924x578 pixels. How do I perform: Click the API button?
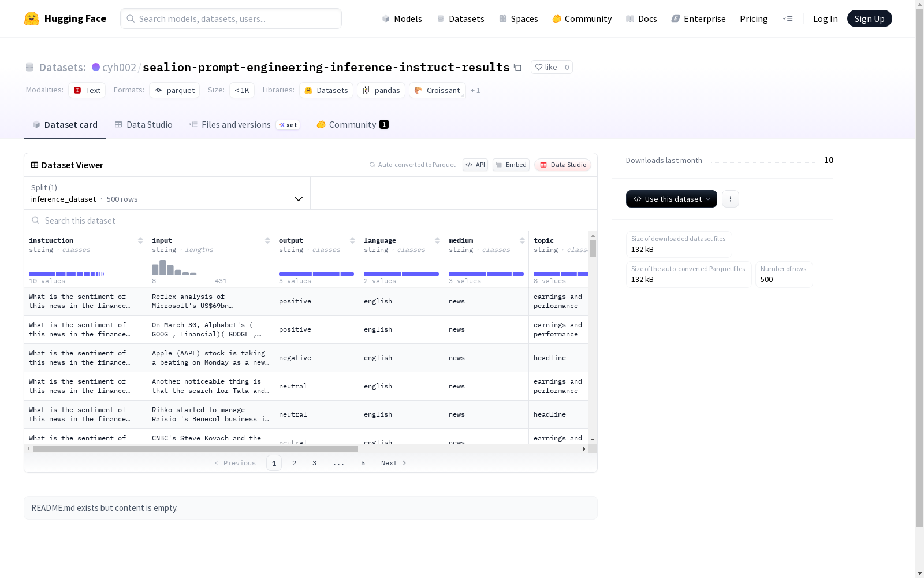coord(475,165)
